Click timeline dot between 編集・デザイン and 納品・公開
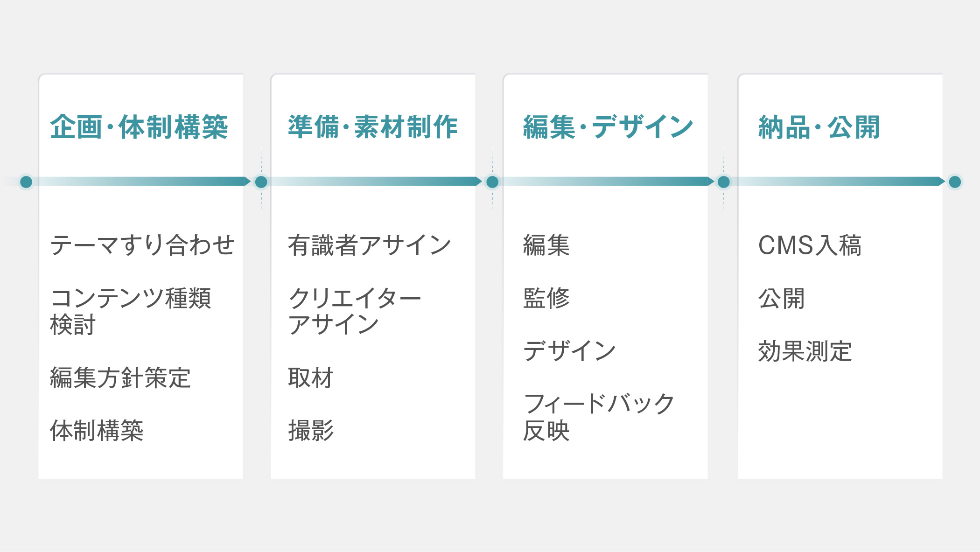 [724, 182]
